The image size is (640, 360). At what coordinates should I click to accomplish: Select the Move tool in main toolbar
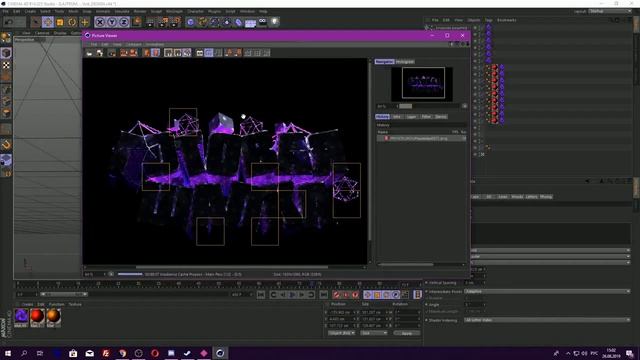point(48,22)
